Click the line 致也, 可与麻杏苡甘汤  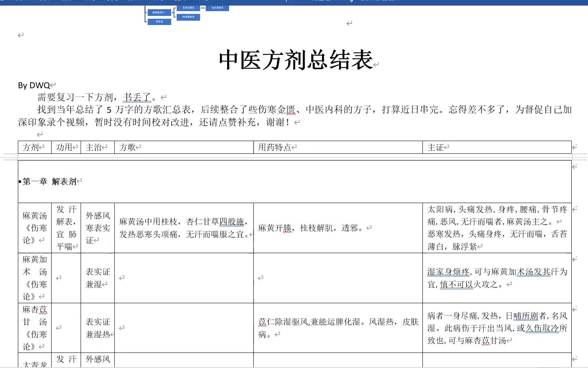coord(467,341)
